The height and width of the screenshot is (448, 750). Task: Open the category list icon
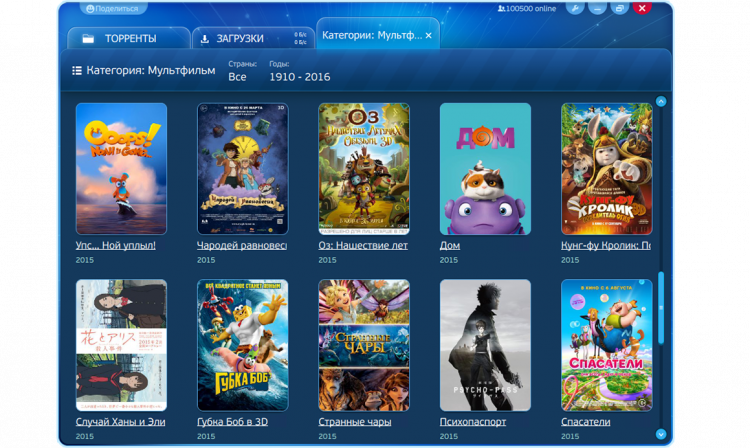click(x=77, y=71)
